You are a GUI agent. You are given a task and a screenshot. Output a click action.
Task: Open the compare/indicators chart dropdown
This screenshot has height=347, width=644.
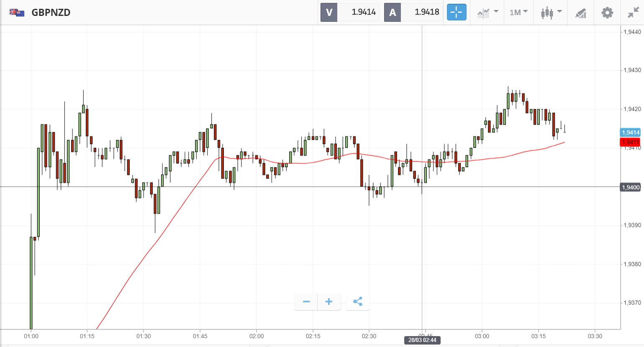[x=487, y=13]
